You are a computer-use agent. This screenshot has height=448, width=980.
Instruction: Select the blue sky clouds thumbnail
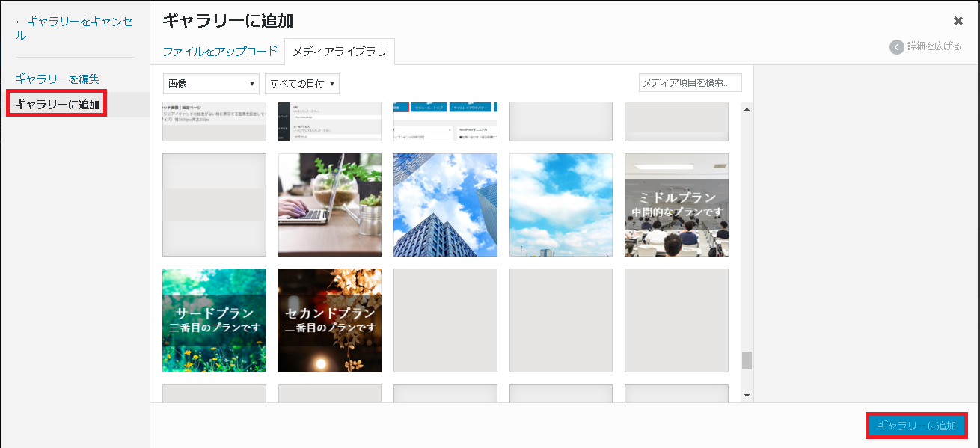(561, 205)
